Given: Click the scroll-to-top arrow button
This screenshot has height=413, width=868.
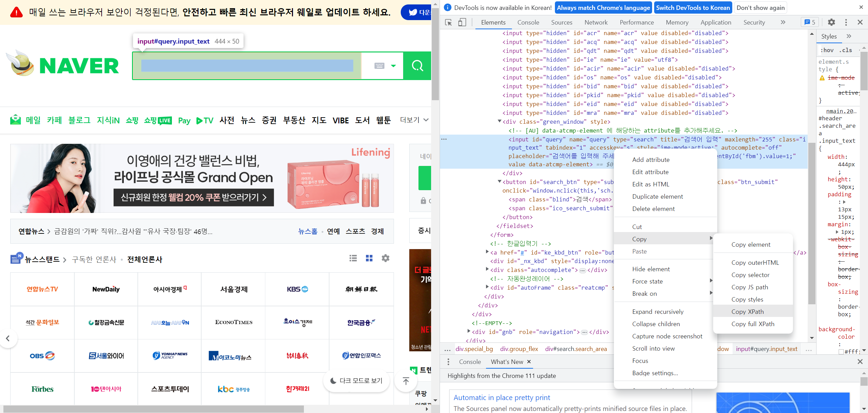Looking at the screenshot, I should tap(406, 381).
